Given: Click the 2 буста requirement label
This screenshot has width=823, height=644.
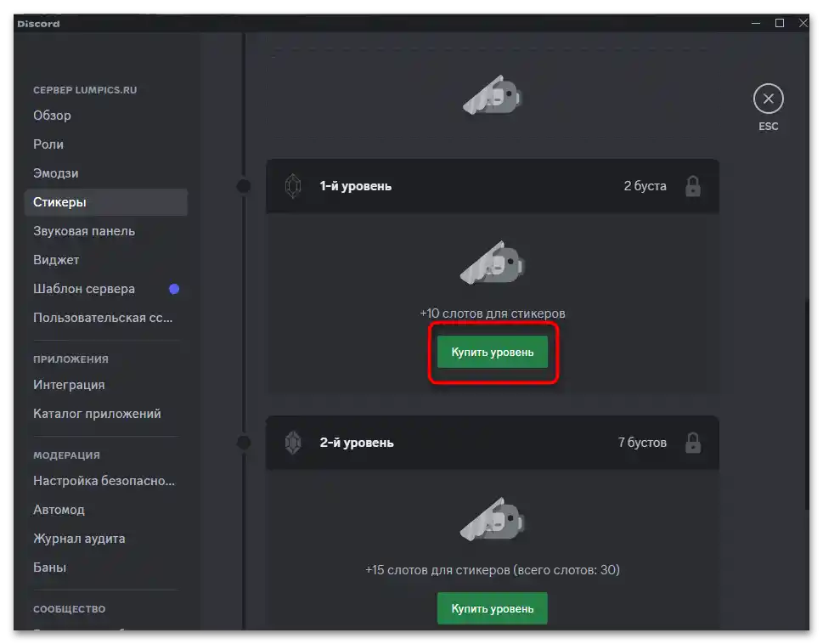Looking at the screenshot, I should click(x=645, y=186).
